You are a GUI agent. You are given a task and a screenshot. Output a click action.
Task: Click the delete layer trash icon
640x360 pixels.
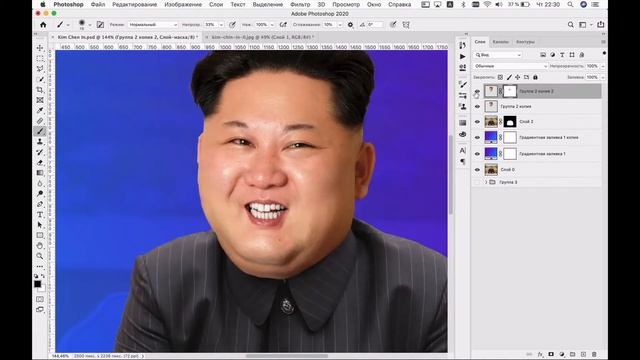pyautogui.click(x=594, y=354)
